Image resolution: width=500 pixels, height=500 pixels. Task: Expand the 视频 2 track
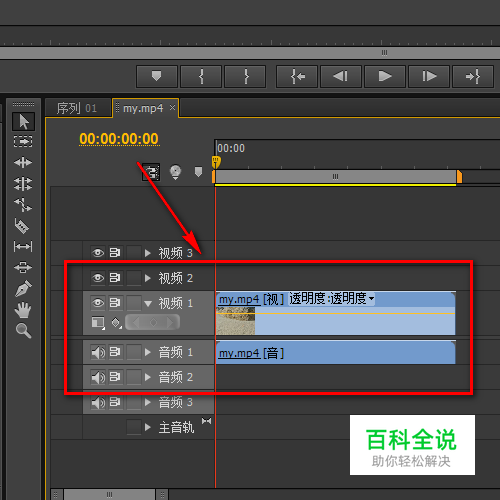(148, 278)
